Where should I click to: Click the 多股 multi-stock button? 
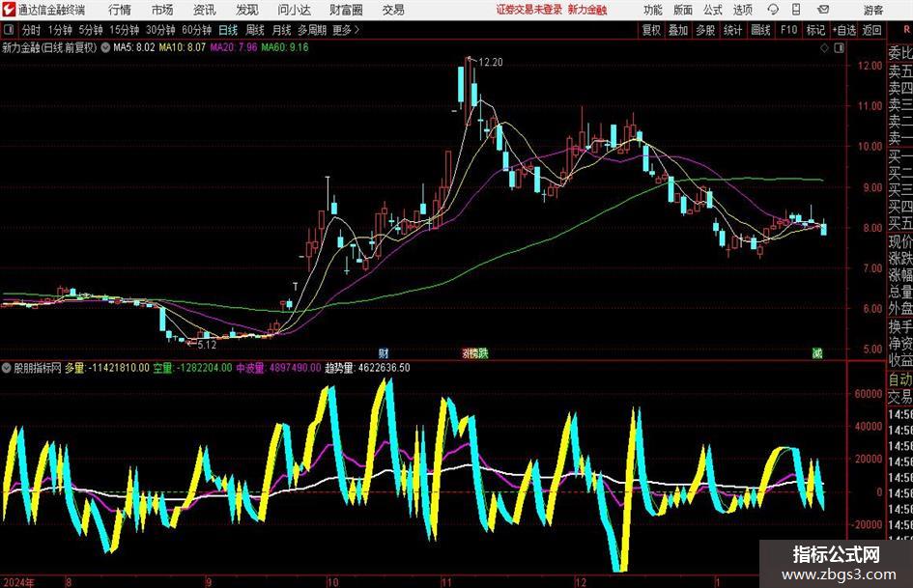click(x=705, y=30)
